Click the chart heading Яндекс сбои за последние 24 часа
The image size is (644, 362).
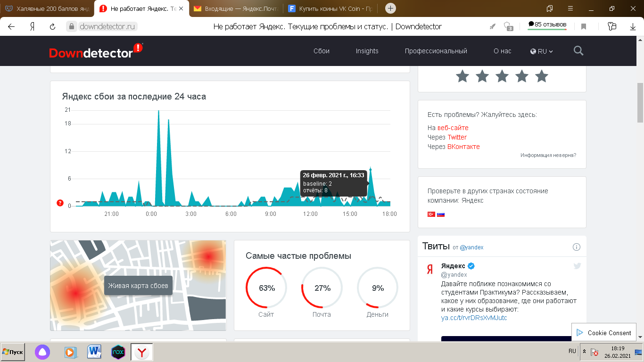(134, 97)
